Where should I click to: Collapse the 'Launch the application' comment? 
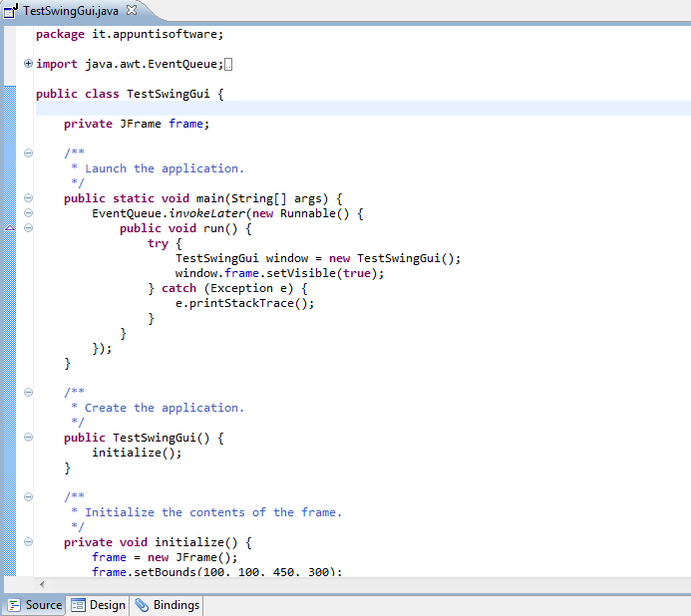point(28,153)
